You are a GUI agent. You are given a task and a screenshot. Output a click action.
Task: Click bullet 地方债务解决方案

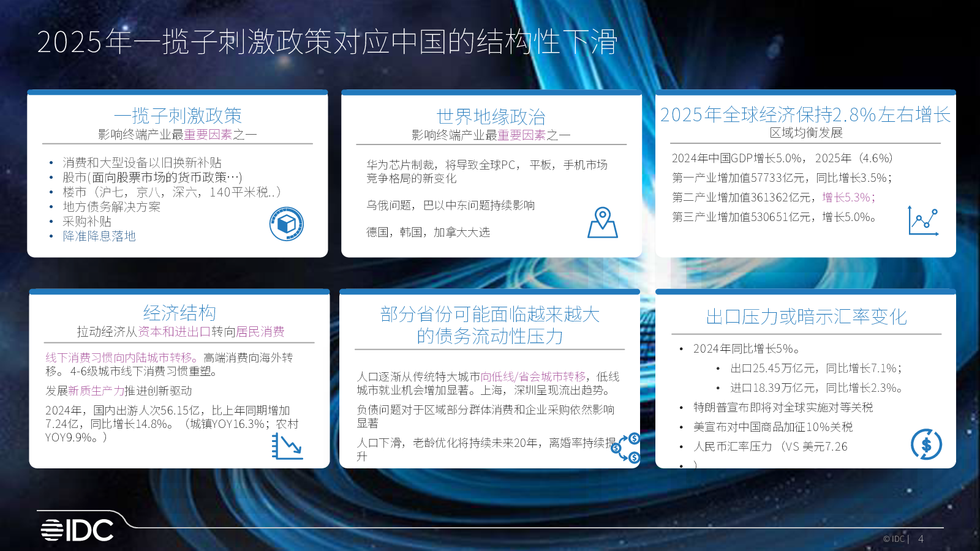(111, 207)
